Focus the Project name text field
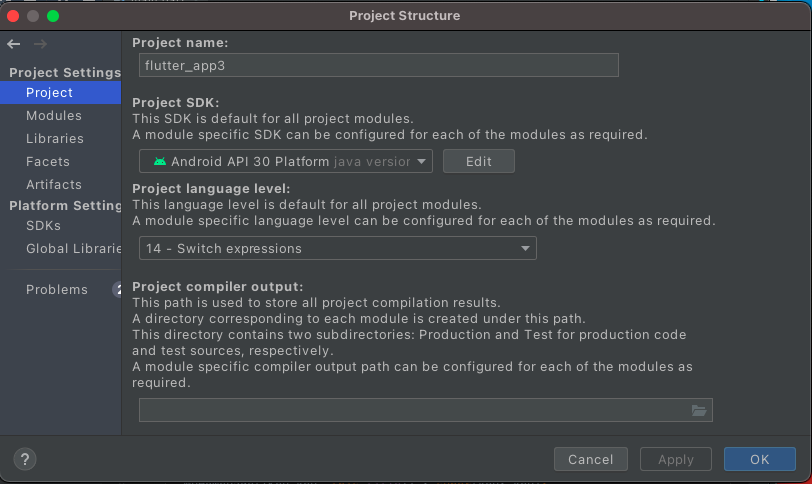 (x=379, y=65)
